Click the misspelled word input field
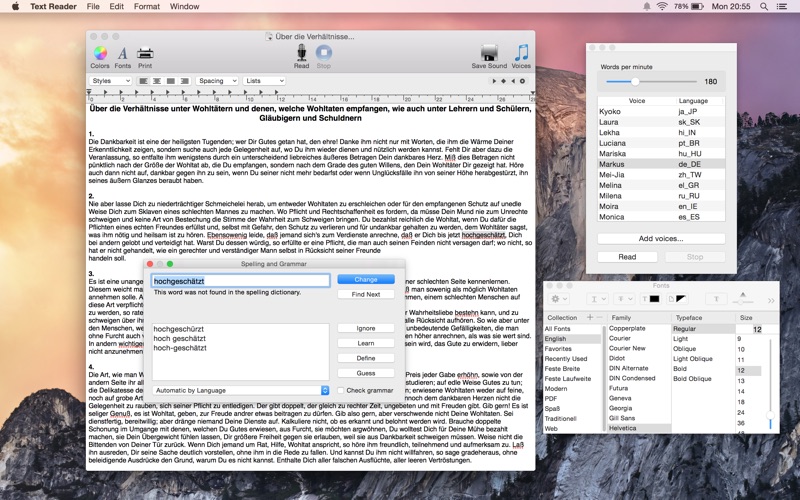 pyautogui.click(x=241, y=281)
